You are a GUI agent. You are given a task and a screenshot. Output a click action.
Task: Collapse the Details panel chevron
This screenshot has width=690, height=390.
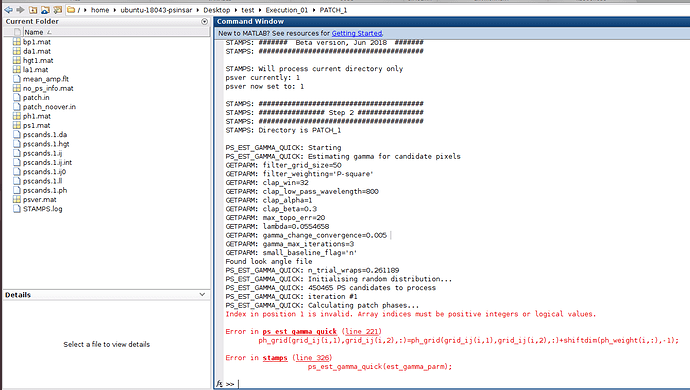click(x=202, y=294)
